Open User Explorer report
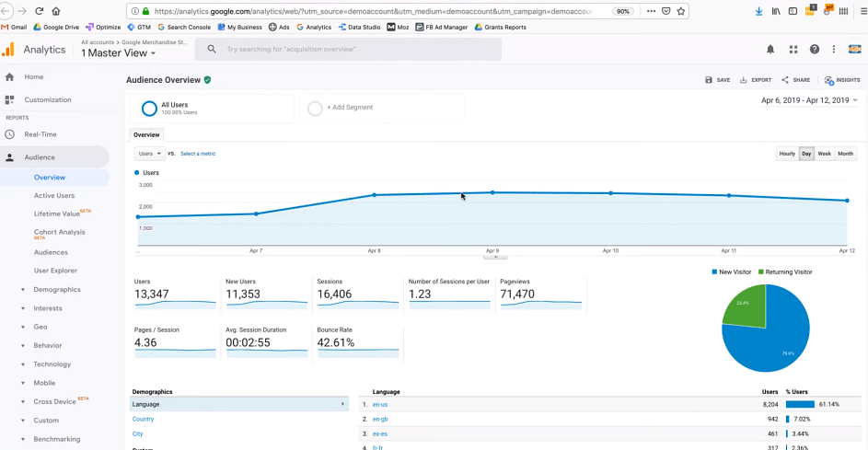This screenshot has width=868, height=450. click(x=55, y=271)
